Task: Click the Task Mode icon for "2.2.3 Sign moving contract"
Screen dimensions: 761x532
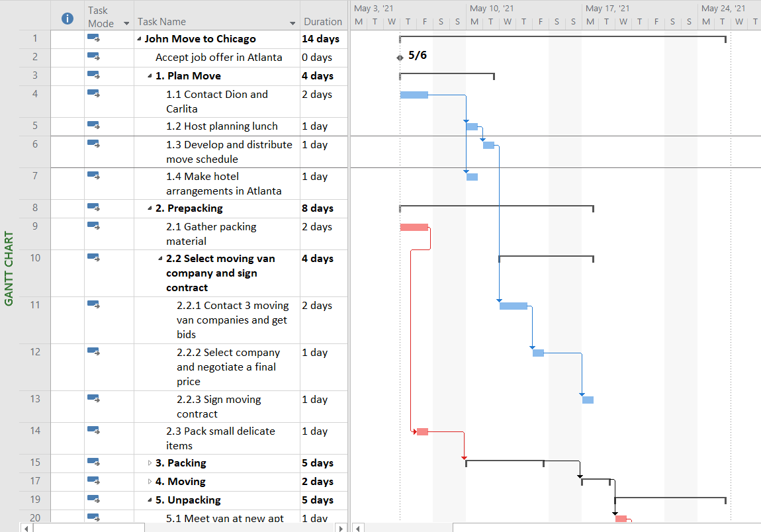Action: [x=93, y=399]
